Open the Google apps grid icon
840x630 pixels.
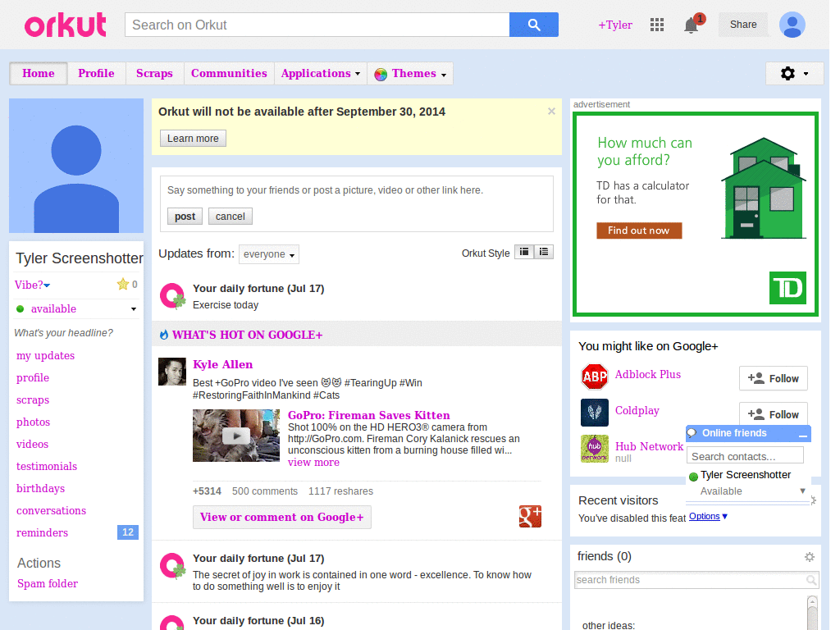(x=657, y=25)
